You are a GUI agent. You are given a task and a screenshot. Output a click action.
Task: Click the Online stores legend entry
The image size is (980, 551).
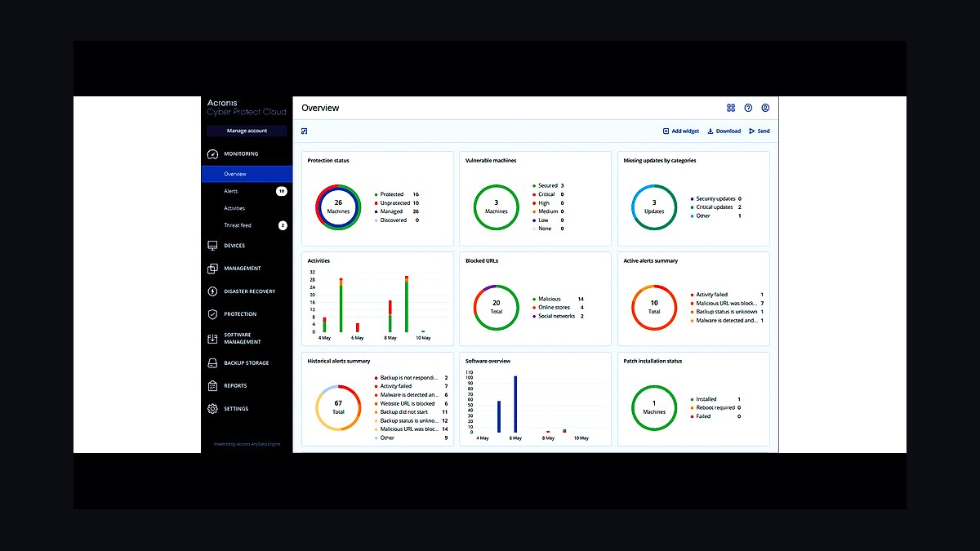[x=559, y=307]
